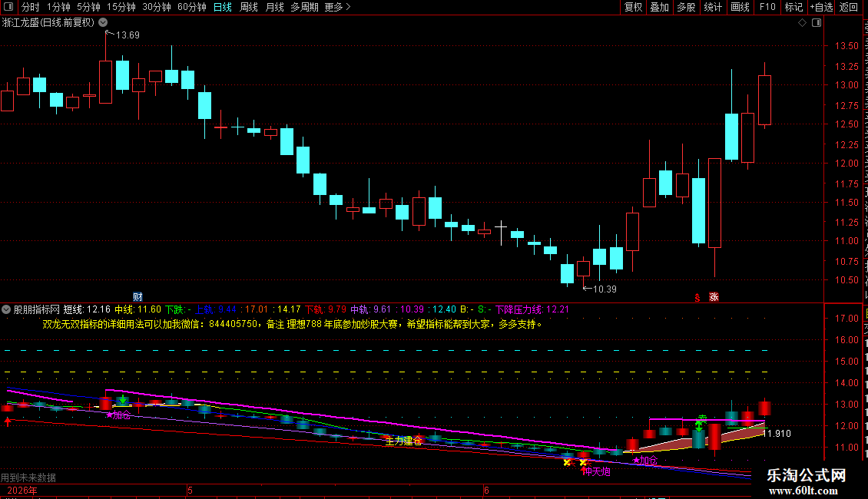
Task: Switch to 周线 weekly chart
Action: (249, 7)
